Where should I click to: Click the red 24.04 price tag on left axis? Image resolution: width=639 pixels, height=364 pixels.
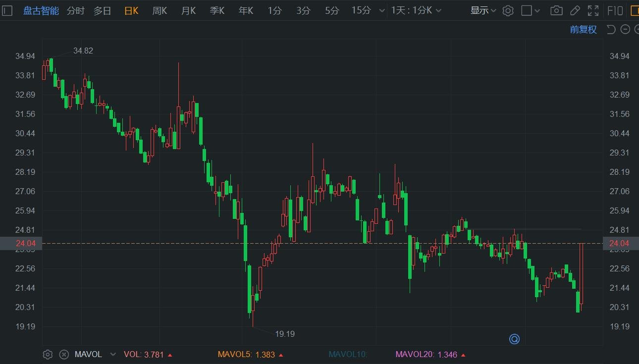click(21, 243)
